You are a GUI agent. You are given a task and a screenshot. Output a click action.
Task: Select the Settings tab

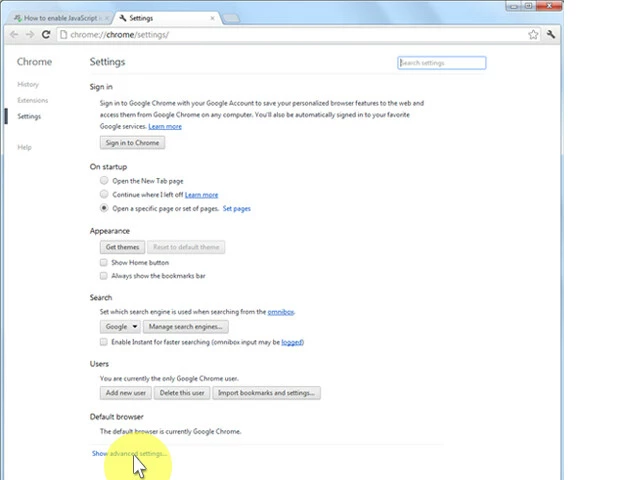(x=167, y=18)
